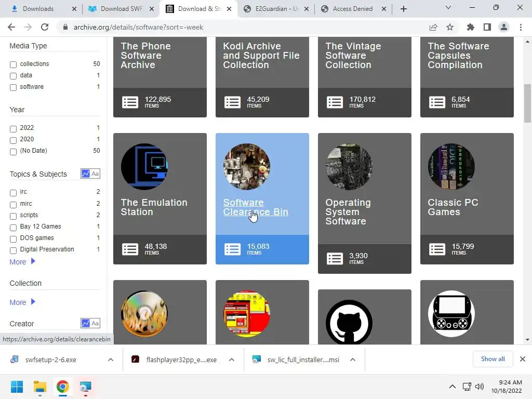Click the address bar URL
532x399 pixels.
pos(138,27)
